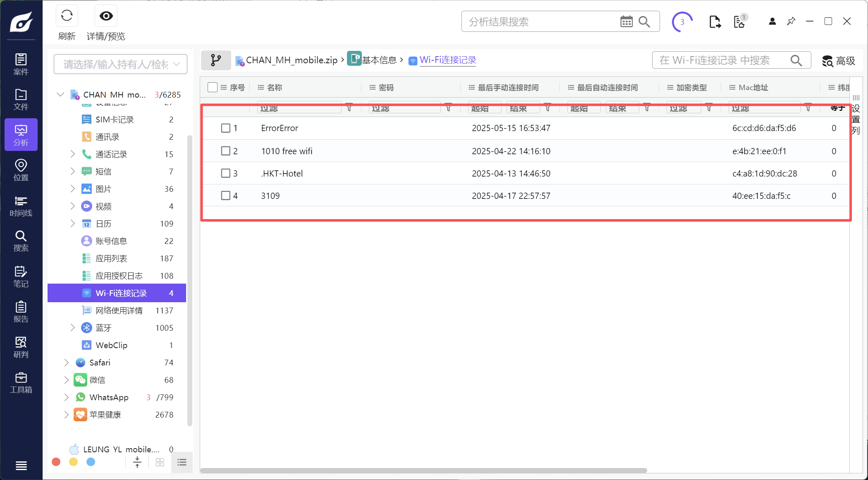Viewport: 868px width, 480px height.
Task: Open the holder/examiner selection dropdown
Action: [x=120, y=64]
